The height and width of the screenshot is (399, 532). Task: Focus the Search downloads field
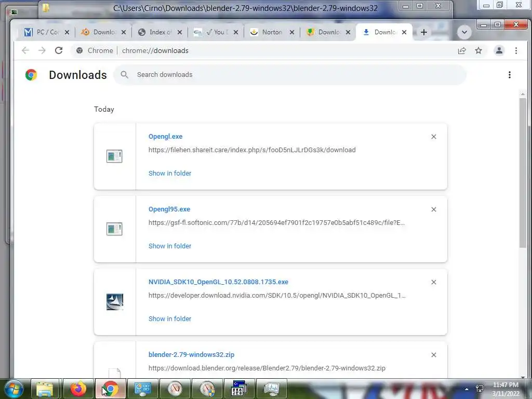coord(290,75)
